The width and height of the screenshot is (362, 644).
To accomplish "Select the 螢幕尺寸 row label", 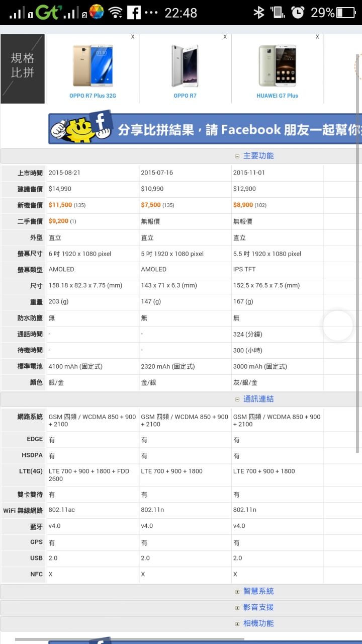I will click(30, 254).
